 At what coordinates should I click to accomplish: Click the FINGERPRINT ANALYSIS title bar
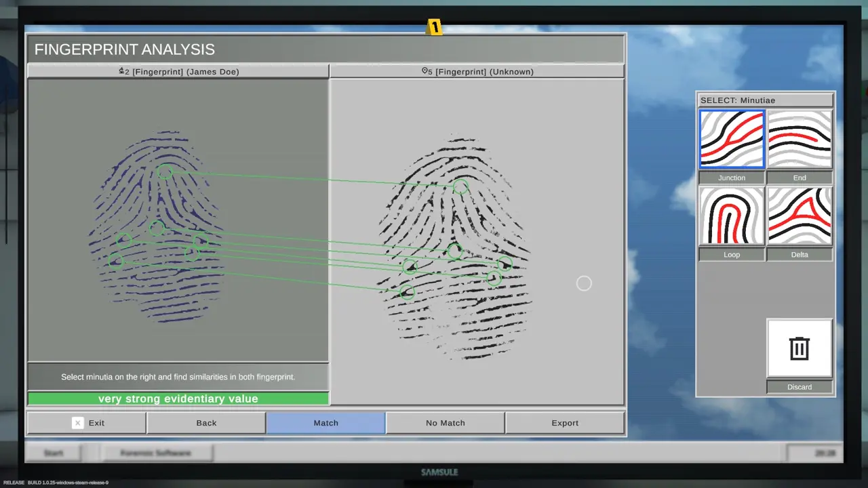325,49
